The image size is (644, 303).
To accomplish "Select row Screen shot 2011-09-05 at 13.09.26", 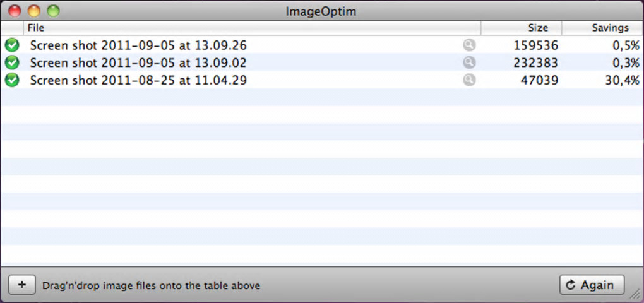I will [x=138, y=45].
